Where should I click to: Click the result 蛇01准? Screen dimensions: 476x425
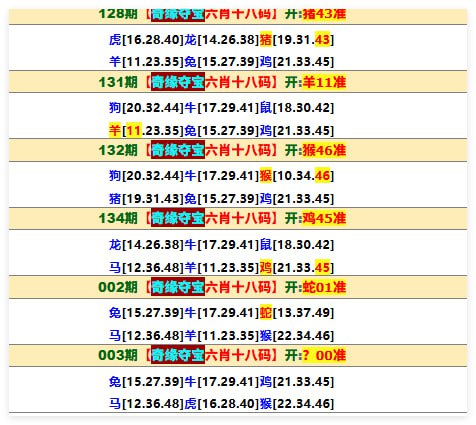(x=324, y=287)
